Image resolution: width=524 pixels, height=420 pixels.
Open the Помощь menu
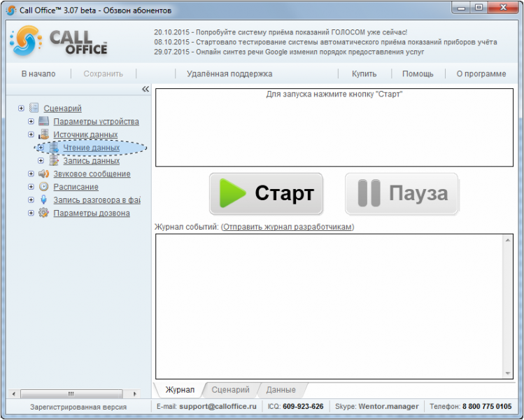(418, 74)
